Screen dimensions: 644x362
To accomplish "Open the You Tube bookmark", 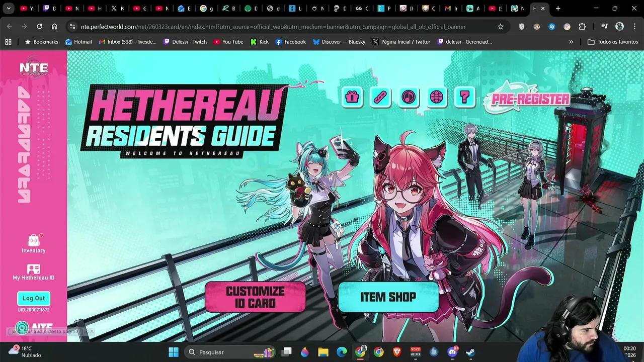I will (228, 42).
